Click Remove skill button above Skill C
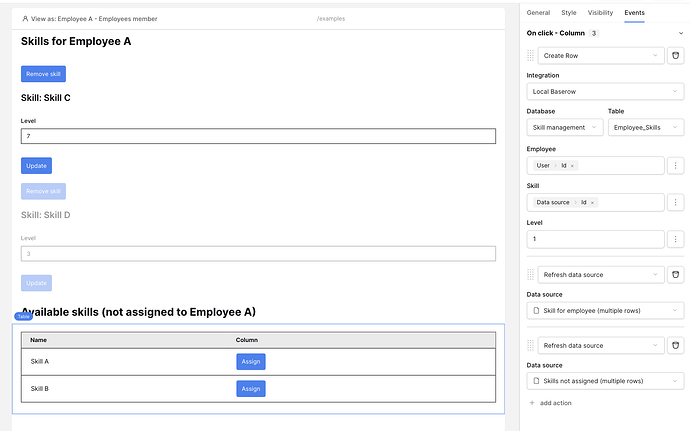 [43, 74]
